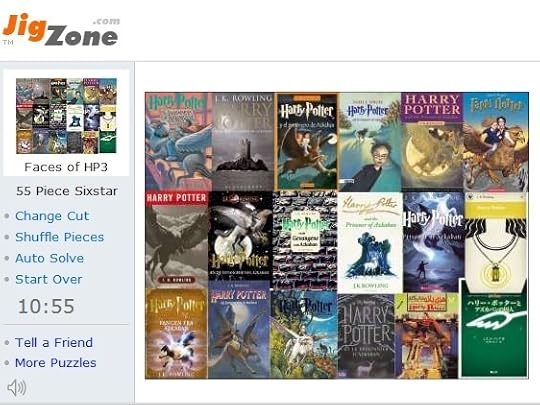Viewport: 540px width, 405px height.
Task: Select the red HARRY POTTER hippogriff cover
Action: point(177,239)
